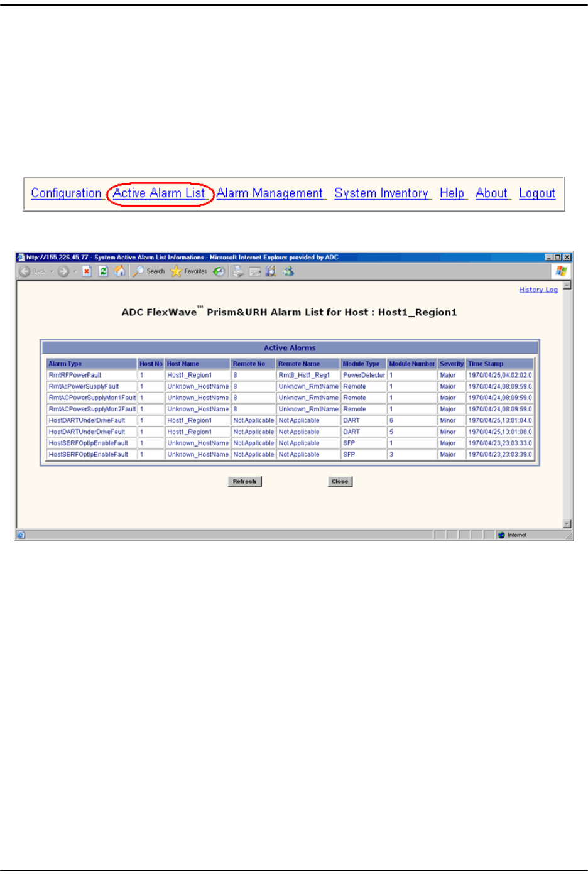Screen dimensions: 588x875
Task: Click the Rmt8_Hst1_Reg1 remote name cell
Action: 308,375
